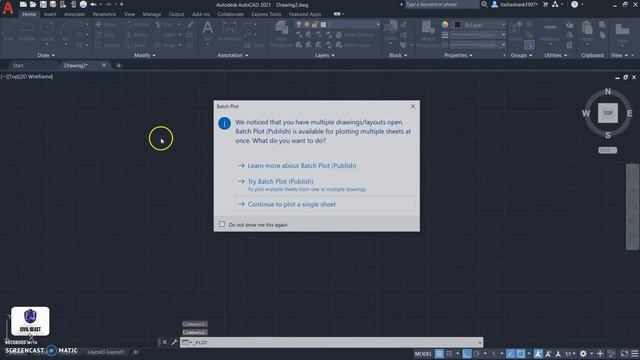Toggle polar tracking in status bar

point(477,353)
